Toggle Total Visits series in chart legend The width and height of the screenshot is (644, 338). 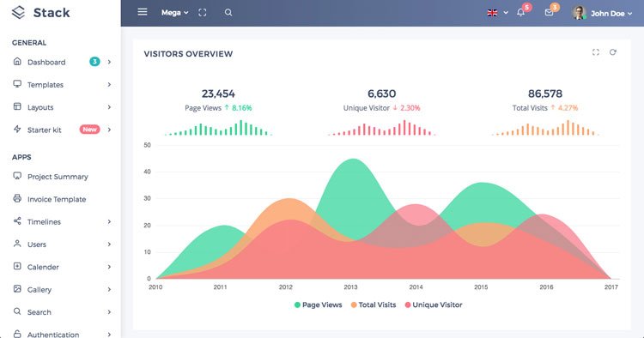click(374, 305)
